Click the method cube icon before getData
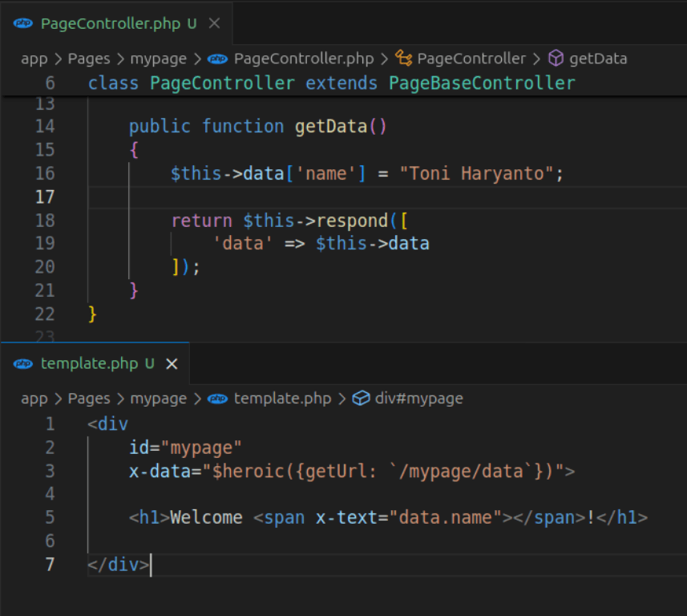The height and width of the screenshot is (616, 687). 556,59
